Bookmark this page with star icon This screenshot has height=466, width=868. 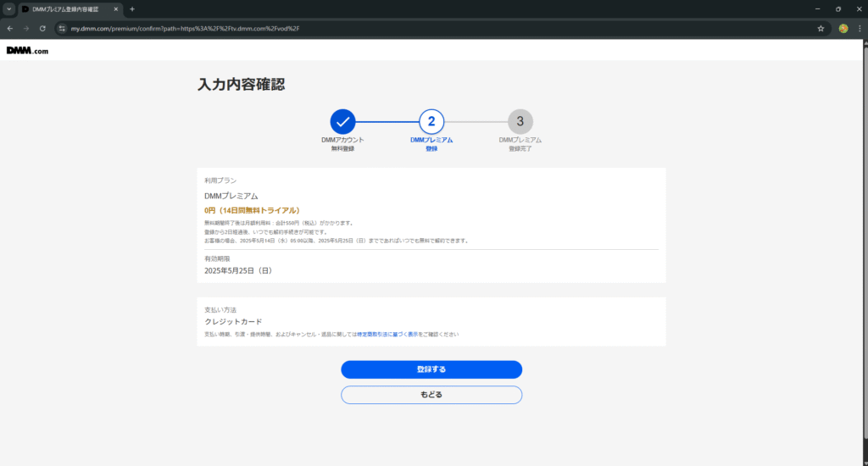point(821,28)
